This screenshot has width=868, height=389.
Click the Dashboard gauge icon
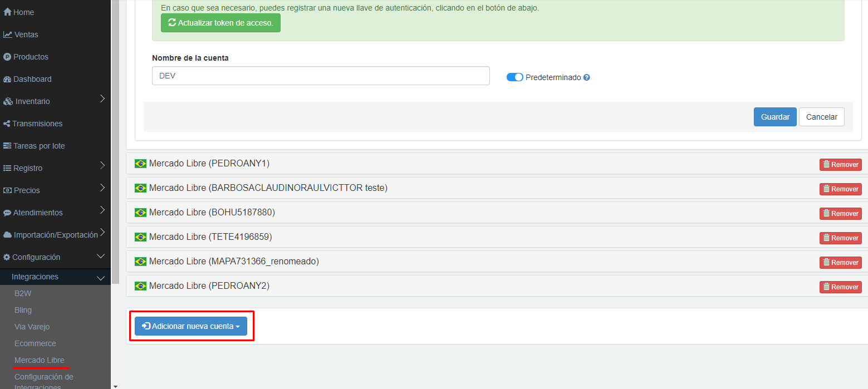tap(7, 79)
